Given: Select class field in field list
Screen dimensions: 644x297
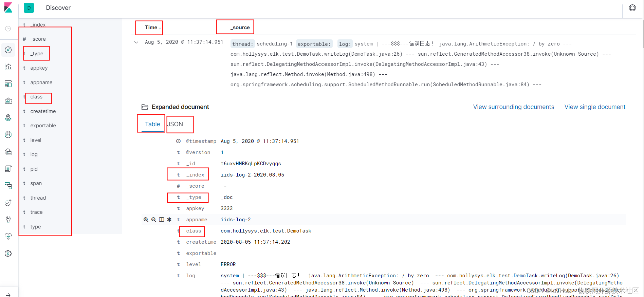Looking at the screenshot, I should (36, 97).
